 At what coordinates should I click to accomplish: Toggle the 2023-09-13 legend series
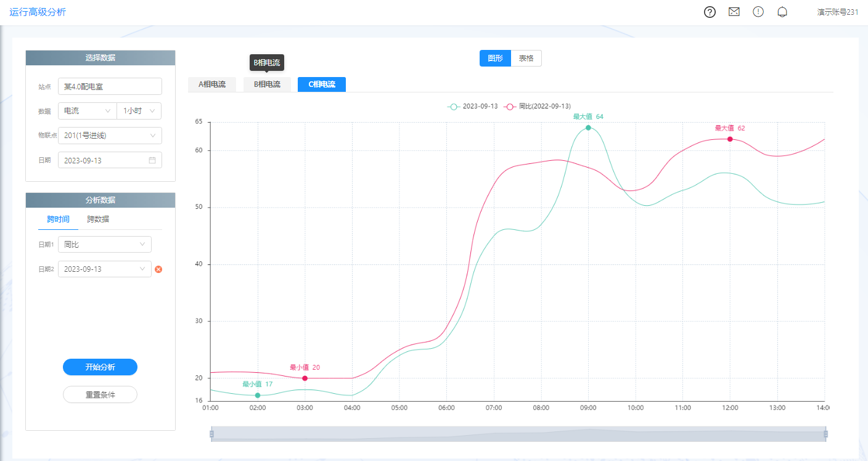click(x=473, y=107)
